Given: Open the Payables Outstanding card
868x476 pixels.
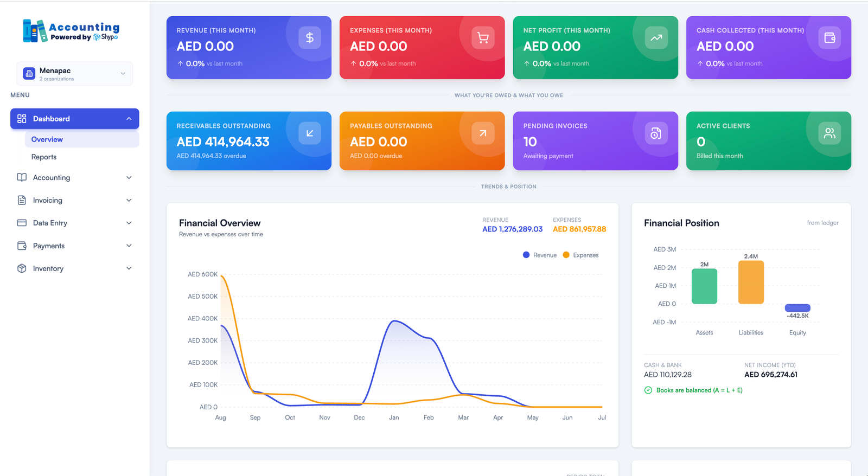Looking at the screenshot, I should click(422, 141).
